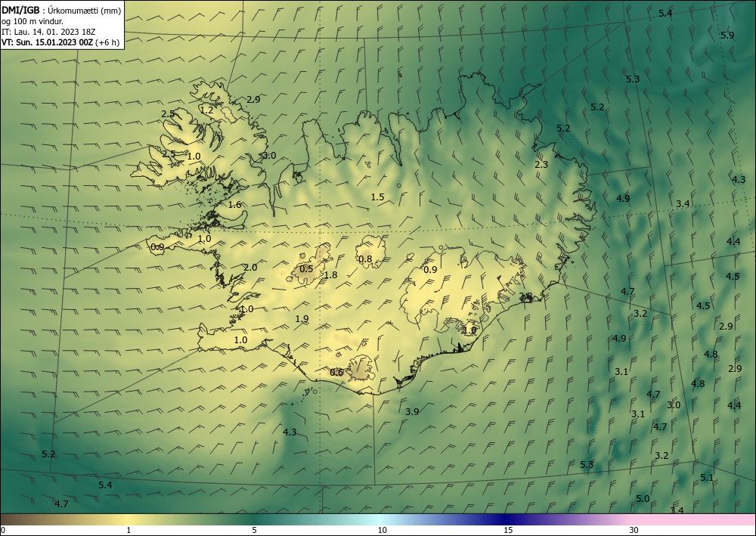This screenshot has width=756, height=536.
Task: Click the '10' tick label on the color scale
Action: click(x=383, y=531)
